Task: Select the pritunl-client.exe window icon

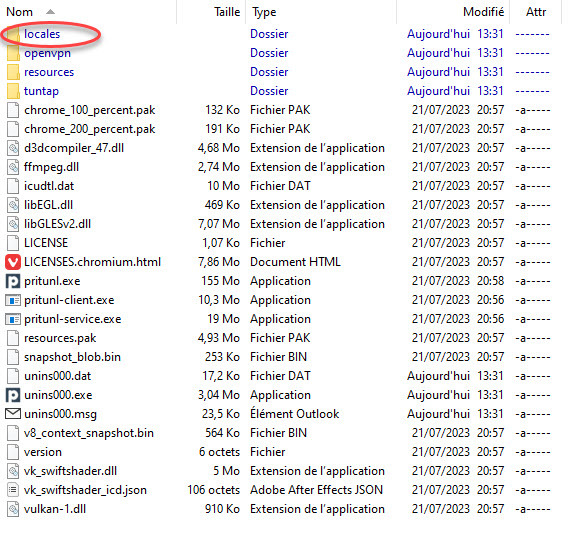Action: click(13, 300)
